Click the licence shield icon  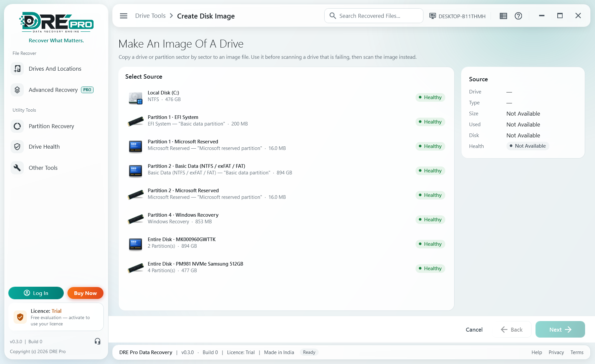tap(20, 317)
